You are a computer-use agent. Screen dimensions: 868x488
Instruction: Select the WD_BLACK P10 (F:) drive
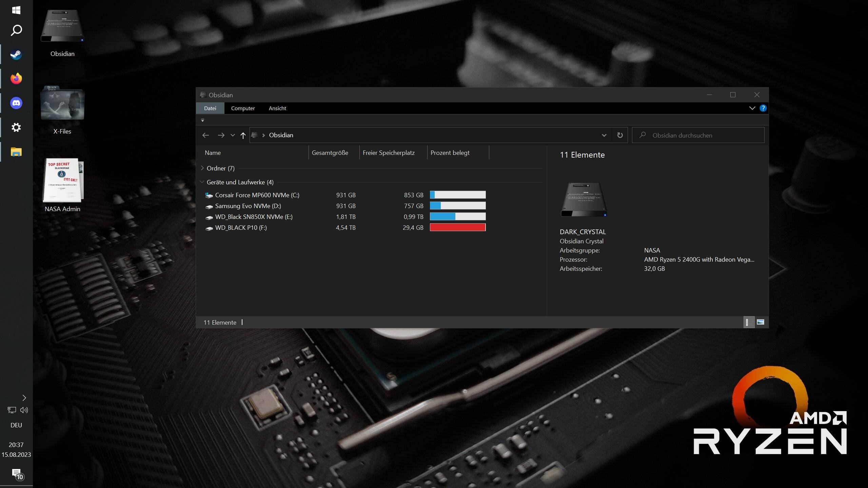pos(241,228)
